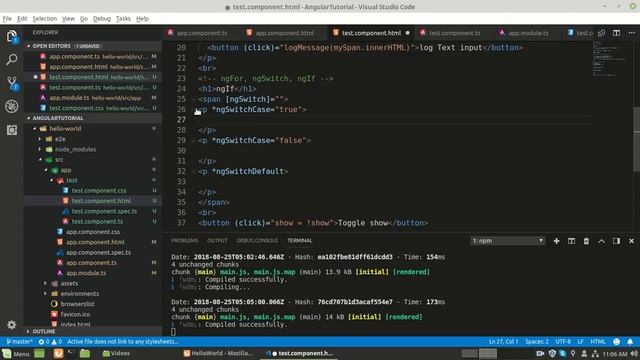Screen dimensions: 640x360
Task: Click the Open Changes editor icon
Action: pyautogui.click(x=601, y=33)
